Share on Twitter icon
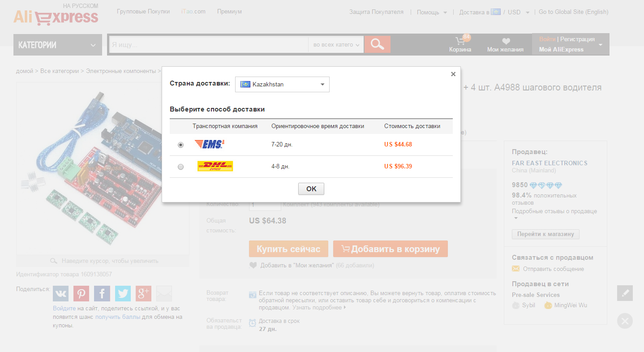This screenshot has width=644, height=352. [x=123, y=293]
